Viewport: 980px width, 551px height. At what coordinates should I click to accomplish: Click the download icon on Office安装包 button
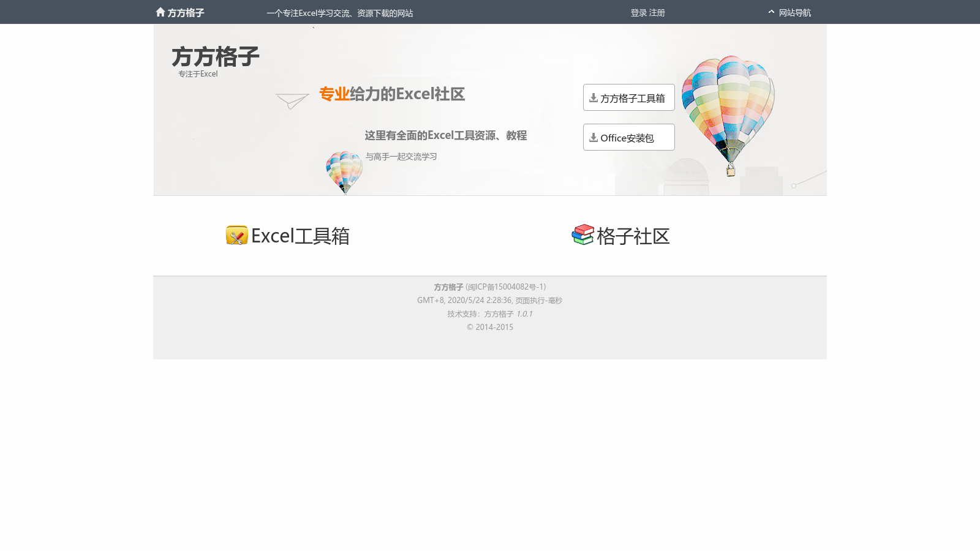(594, 137)
